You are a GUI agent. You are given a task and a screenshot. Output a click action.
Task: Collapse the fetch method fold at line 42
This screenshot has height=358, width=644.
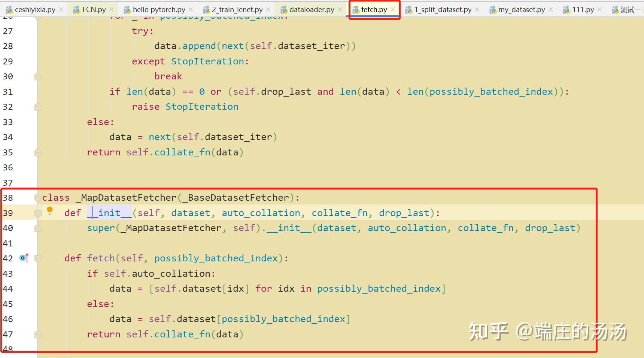[x=37, y=258]
